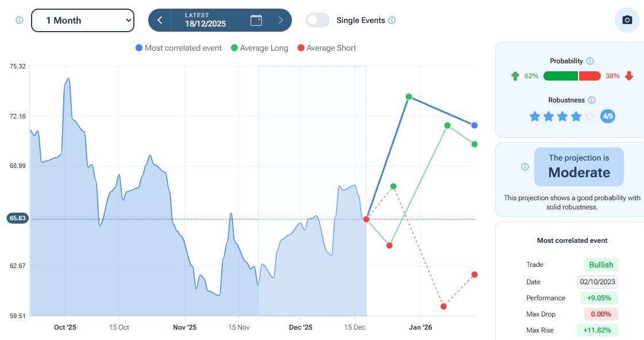Click the red down arrow probability icon

click(x=629, y=76)
